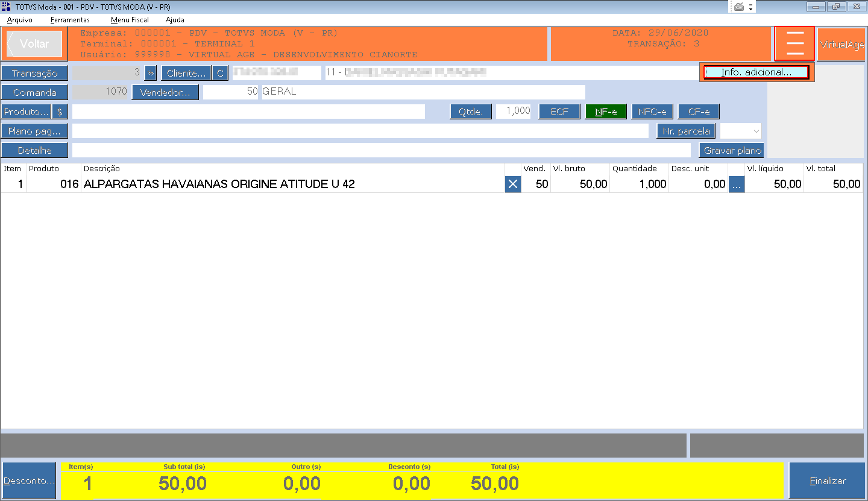868x501 pixels.
Task: Open the Vendedor... lookup button
Action: pyautogui.click(x=165, y=92)
